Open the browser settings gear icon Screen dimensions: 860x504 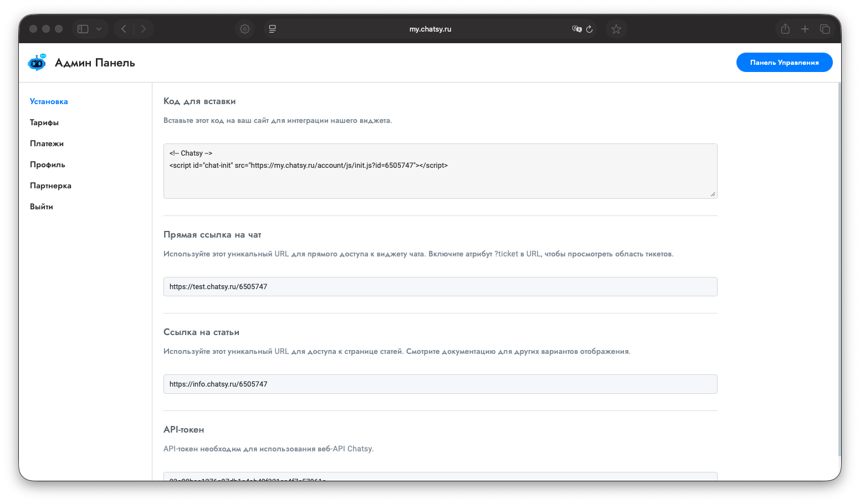coord(245,29)
